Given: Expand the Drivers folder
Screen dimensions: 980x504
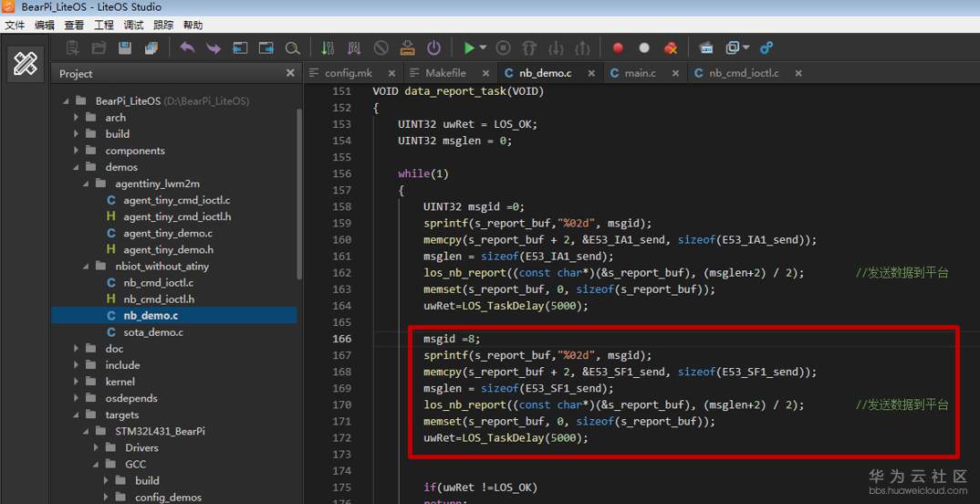Looking at the screenshot, I should 96,447.
